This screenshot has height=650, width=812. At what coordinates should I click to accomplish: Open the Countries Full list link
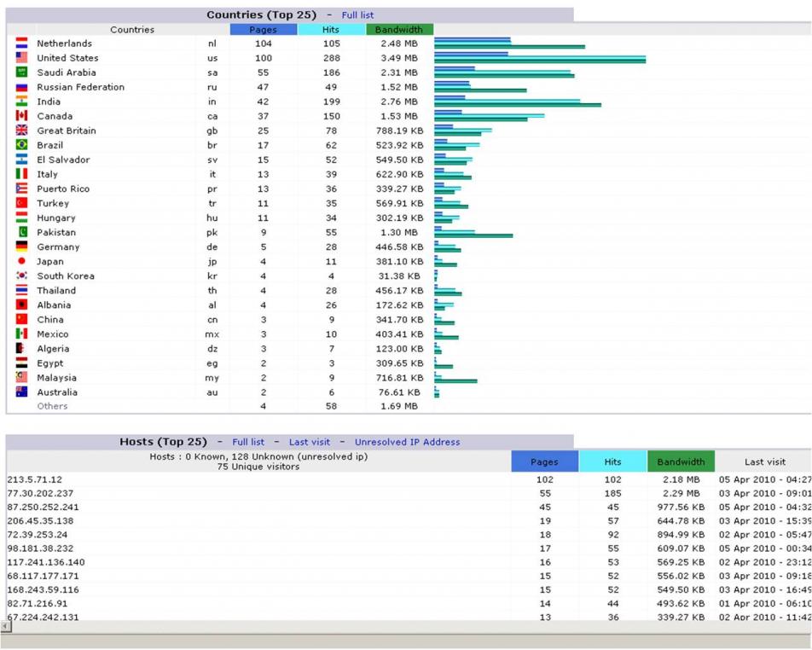click(357, 15)
